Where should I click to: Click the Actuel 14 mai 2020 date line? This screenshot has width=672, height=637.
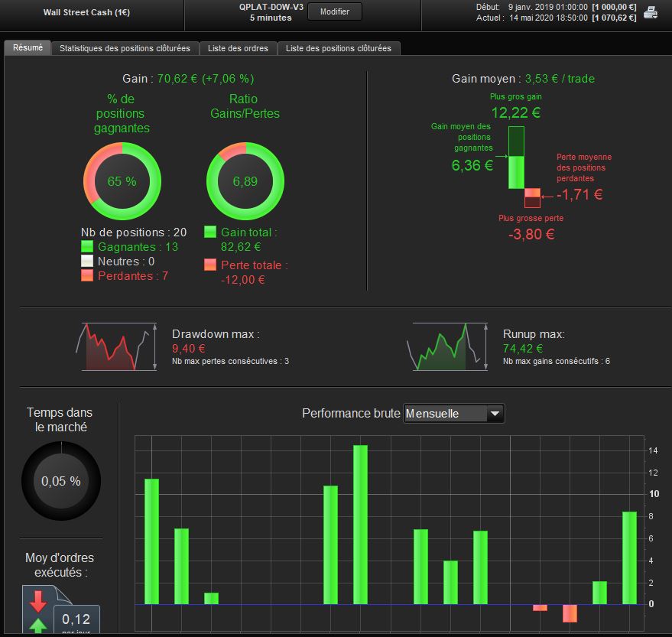[556, 18]
